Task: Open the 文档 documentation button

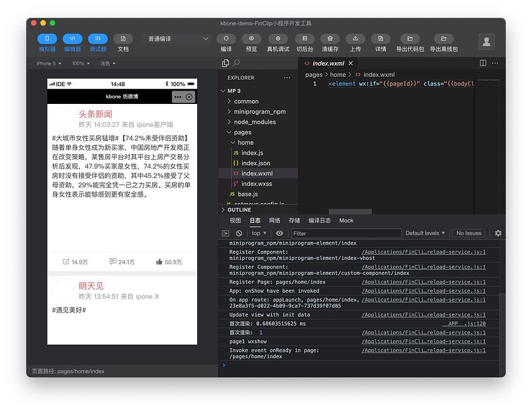Action: 123,39
